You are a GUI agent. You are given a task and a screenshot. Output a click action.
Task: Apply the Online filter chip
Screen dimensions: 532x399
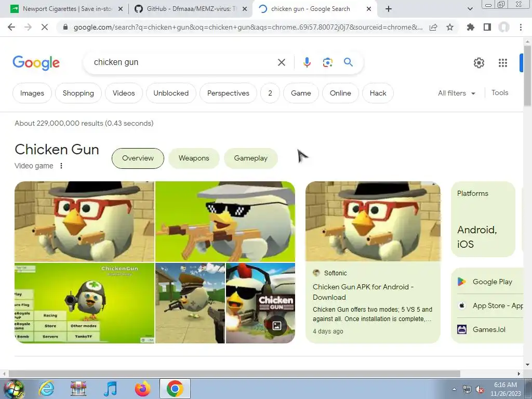340,93
